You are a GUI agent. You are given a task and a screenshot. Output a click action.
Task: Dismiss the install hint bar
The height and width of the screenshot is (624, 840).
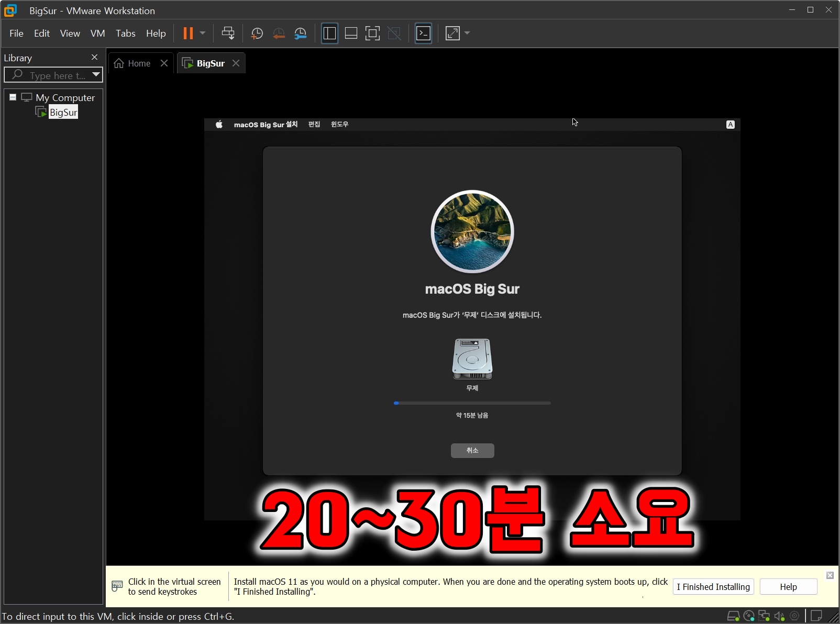(x=830, y=575)
